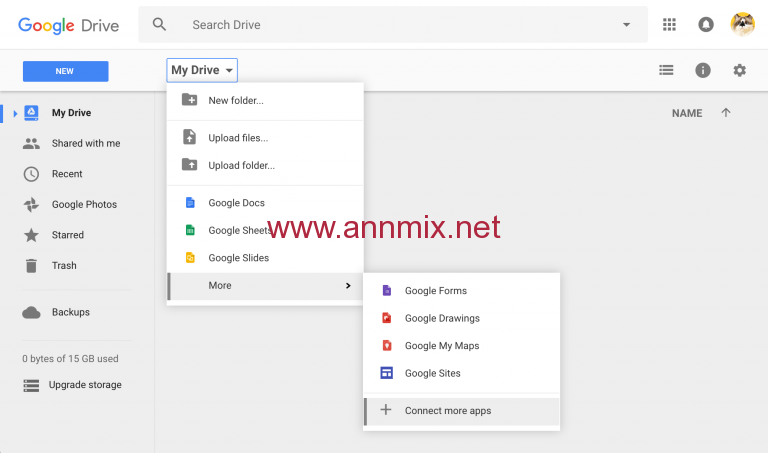768x453 pixels.
Task: Click the yellow Google Slides icon
Action: pyautogui.click(x=190, y=258)
